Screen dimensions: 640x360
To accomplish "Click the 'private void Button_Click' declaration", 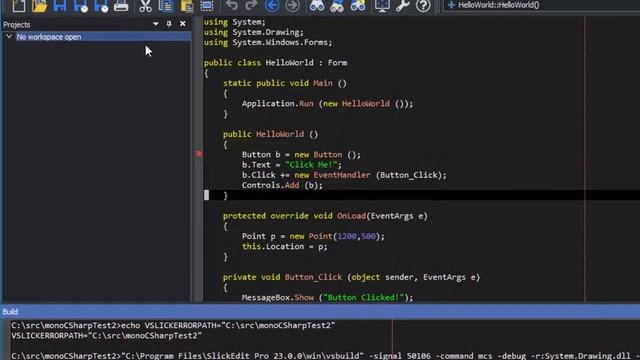I will click(351, 277).
